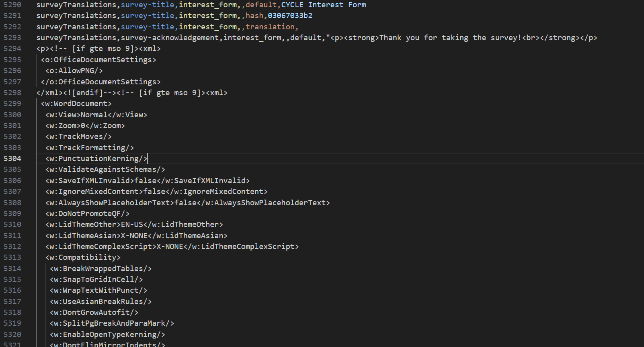Click the opening w:Compatibility tag
The image size is (644, 347).
click(x=83, y=257)
